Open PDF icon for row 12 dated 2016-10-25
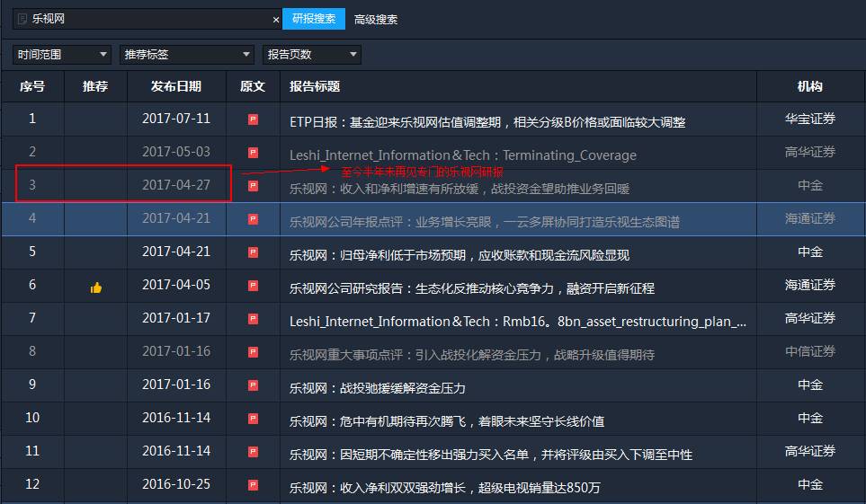Image resolution: width=866 pixels, height=504 pixels. [253, 484]
